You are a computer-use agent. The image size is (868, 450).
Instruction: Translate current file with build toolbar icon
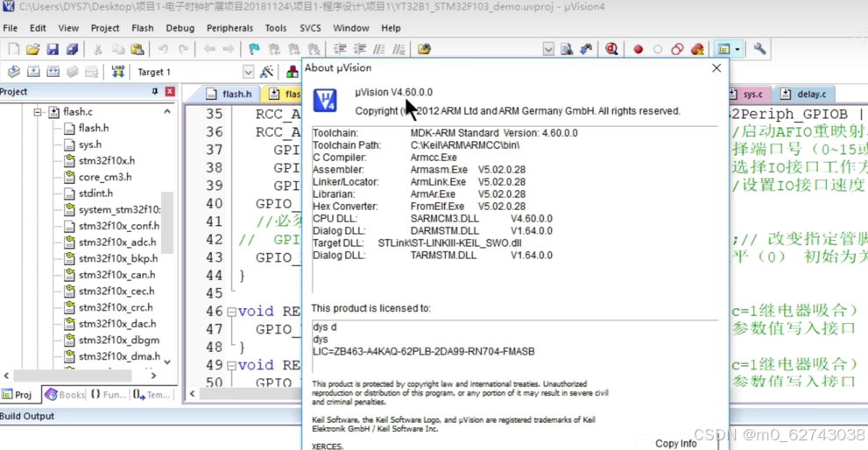click(x=14, y=72)
